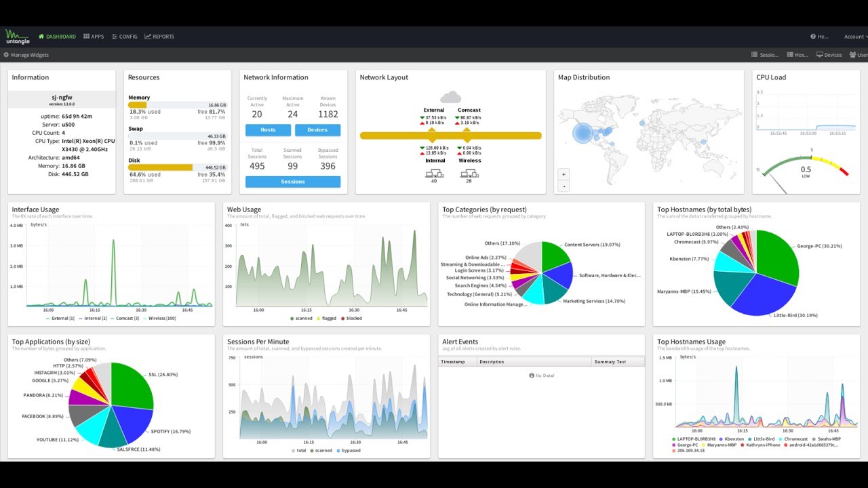Click the Marketing Services pie slice

coord(555,290)
